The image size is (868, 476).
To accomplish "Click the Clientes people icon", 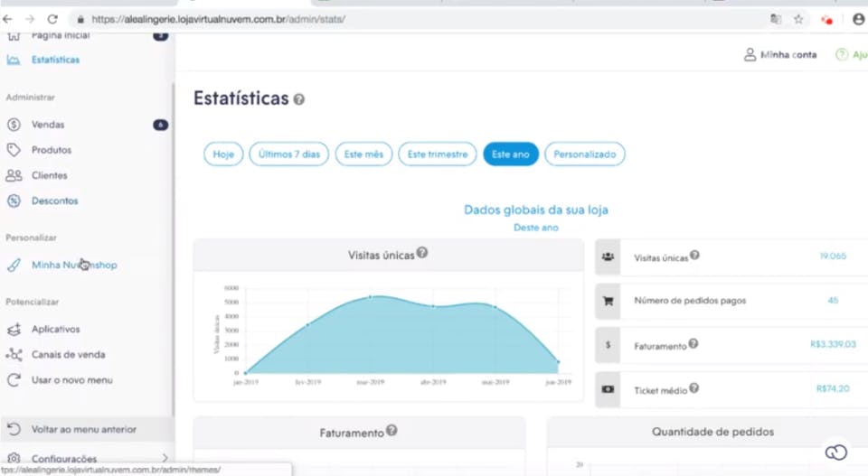I will (14, 175).
